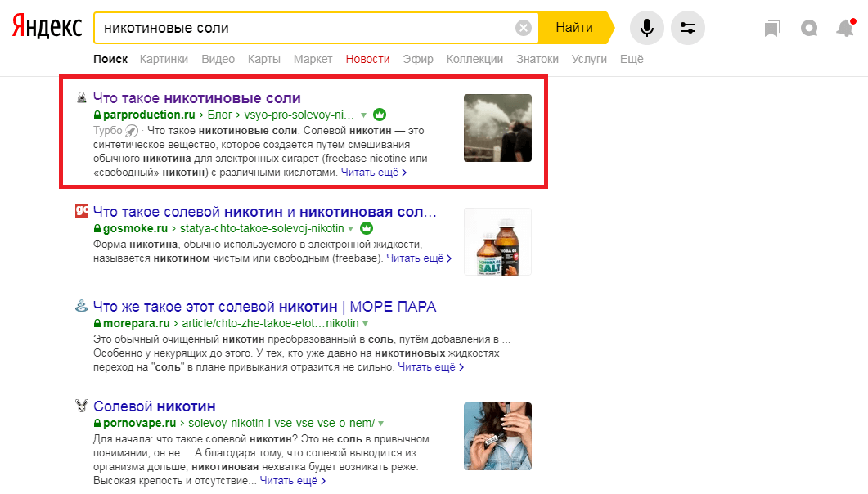
Task: Switch to the Эфир tab
Action: point(418,59)
